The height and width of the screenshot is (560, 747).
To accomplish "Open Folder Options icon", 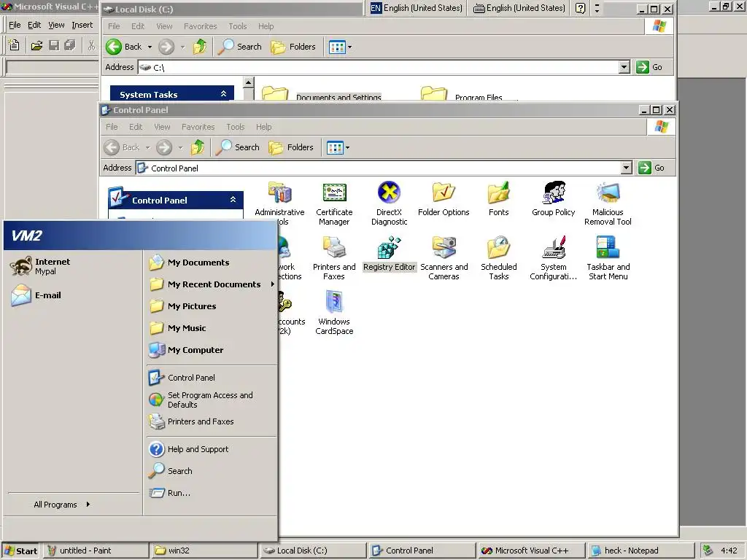I will pos(444,199).
